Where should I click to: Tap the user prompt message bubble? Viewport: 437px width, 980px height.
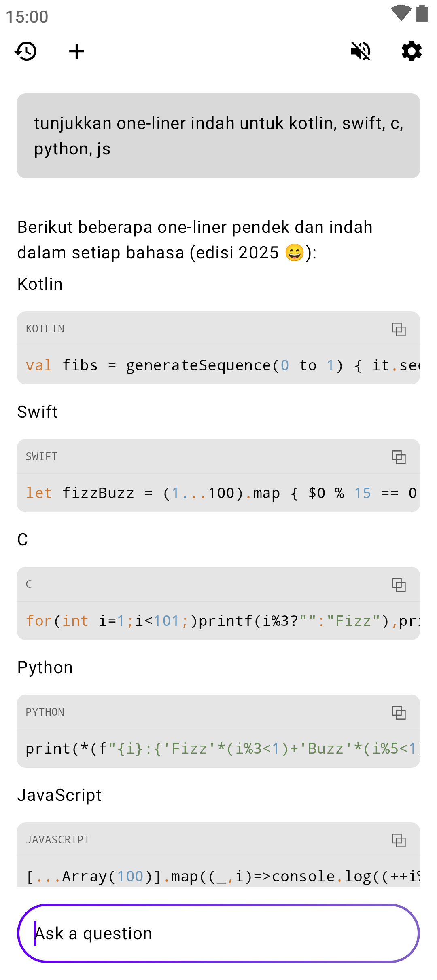click(218, 136)
